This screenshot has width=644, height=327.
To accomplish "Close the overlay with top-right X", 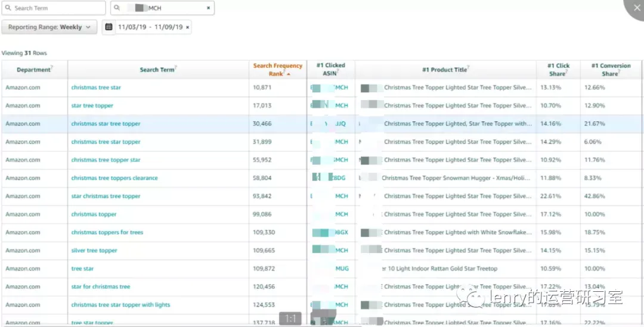I will coord(637,8).
